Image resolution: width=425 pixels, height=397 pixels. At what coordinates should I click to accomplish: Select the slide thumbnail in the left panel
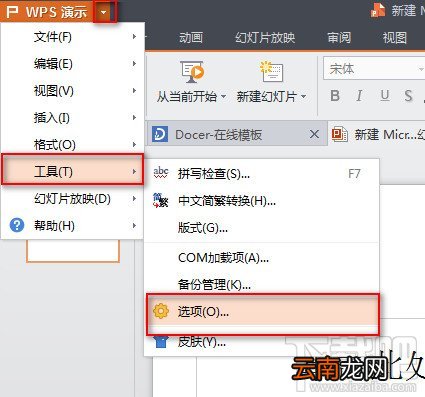click(73, 251)
